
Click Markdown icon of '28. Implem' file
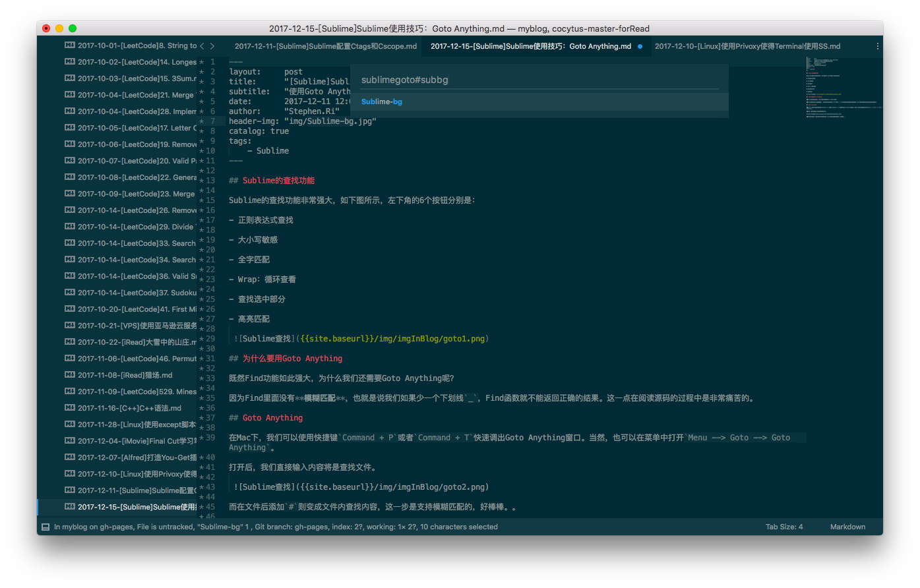pos(69,111)
